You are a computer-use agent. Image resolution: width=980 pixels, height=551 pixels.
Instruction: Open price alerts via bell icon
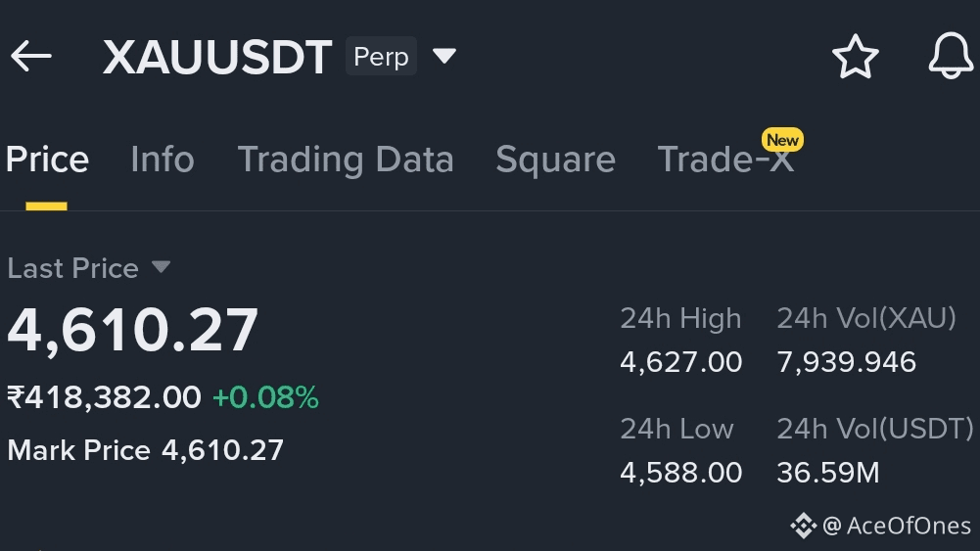click(x=950, y=57)
